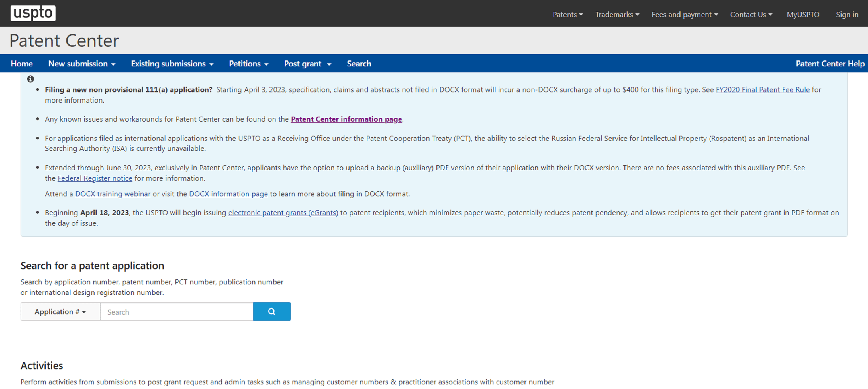Open the FY2020 Final Patent Fee Rule link

(x=763, y=90)
